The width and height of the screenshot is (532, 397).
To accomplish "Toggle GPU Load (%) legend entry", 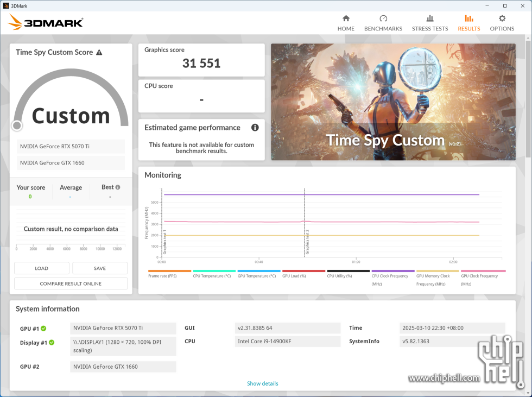I will pos(303,274).
